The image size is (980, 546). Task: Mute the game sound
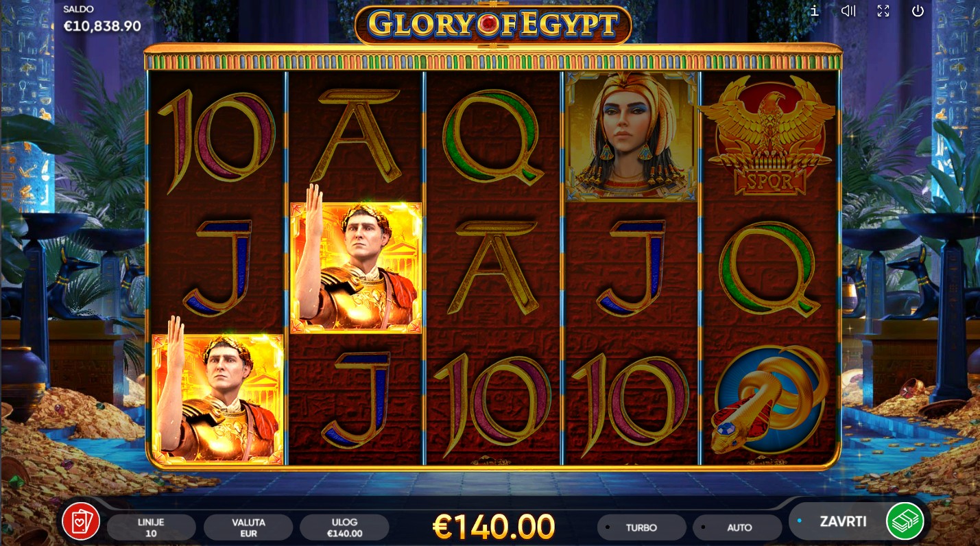[x=849, y=10]
